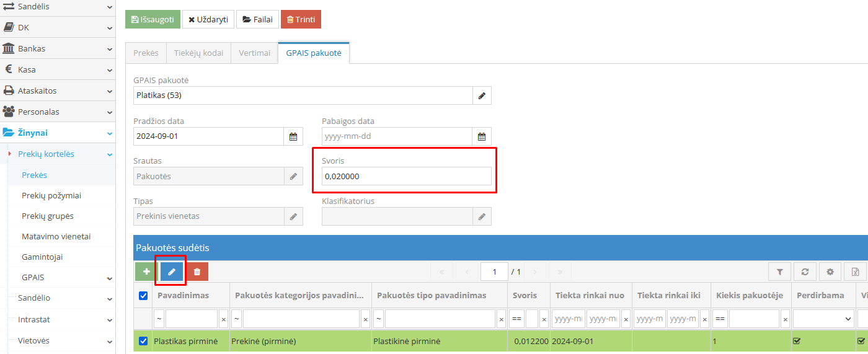The width and height of the screenshot is (868, 354).
Task: Switch to the Vertimai tab
Action: tap(255, 53)
